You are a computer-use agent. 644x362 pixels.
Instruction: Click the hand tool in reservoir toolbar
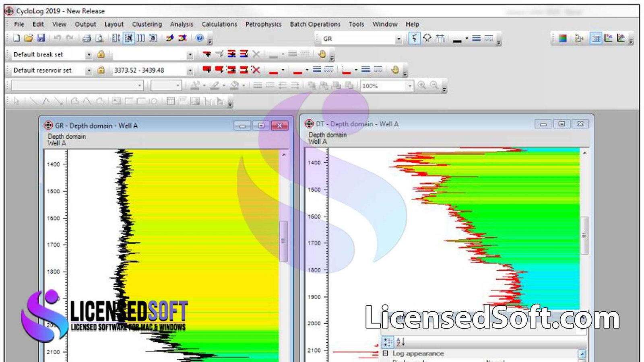click(395, 70)
